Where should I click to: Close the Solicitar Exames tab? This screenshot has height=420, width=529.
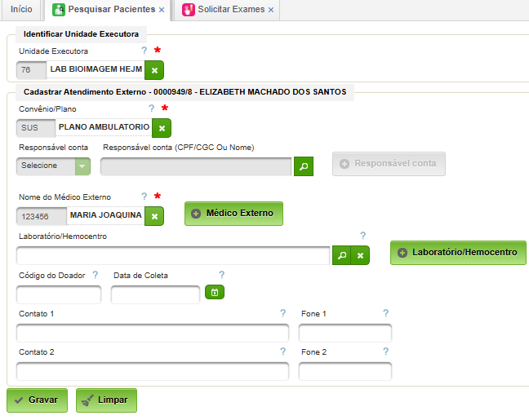point(271,10)
